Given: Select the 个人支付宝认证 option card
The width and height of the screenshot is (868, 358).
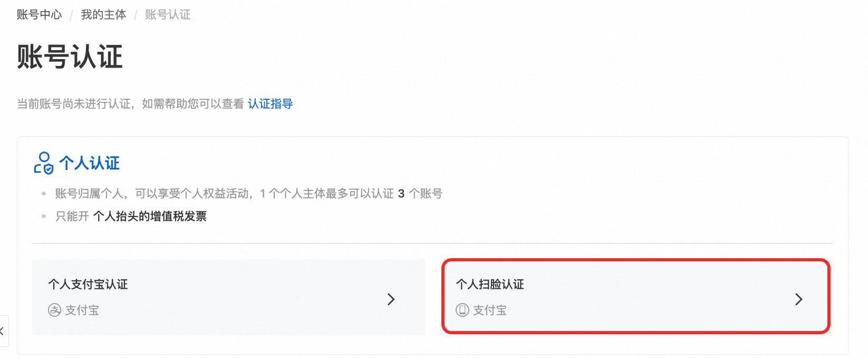Looking at the screenshot, I should pyautogui.click(x=228, y=297).
